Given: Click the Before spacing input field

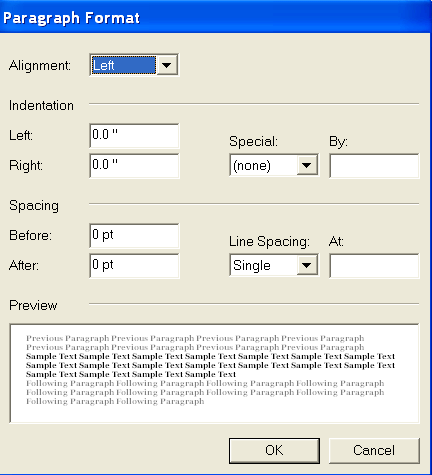Looking at the screenshot, I should pos(134,236).
